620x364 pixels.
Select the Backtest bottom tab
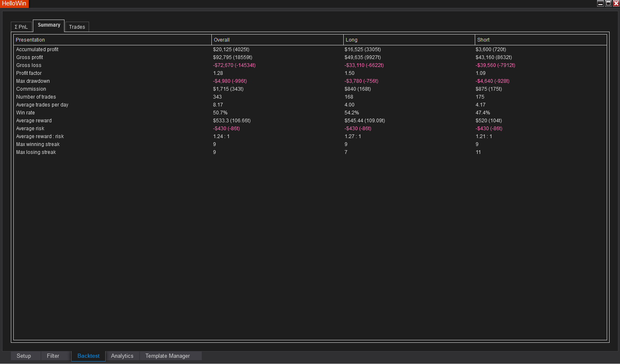pyautogui.click(x=88, y=356)
